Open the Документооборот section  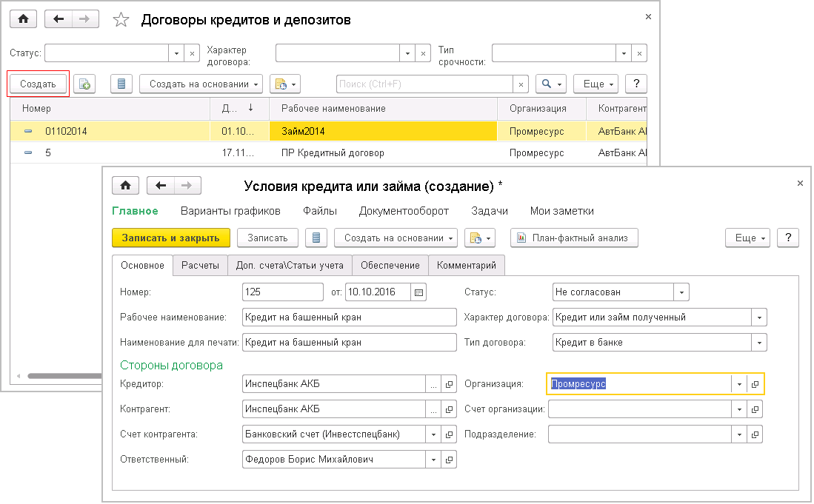404,211
